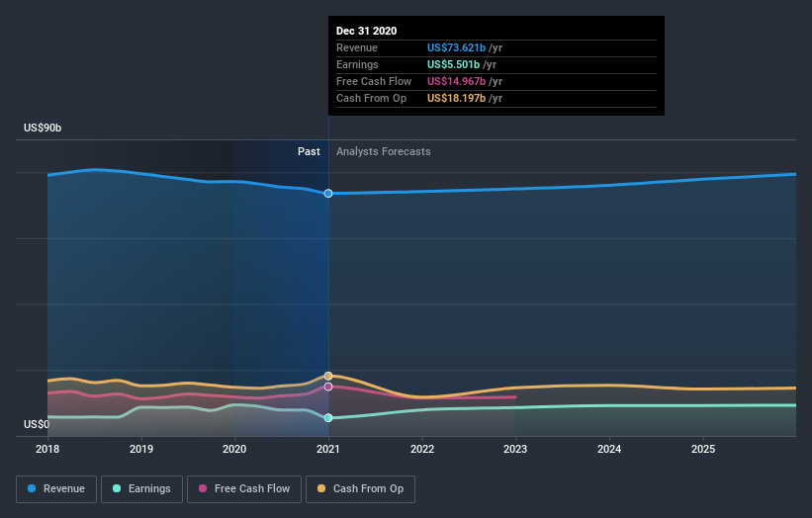Click the pink Free Cash Flow legend dot

(x=203, y=488)
